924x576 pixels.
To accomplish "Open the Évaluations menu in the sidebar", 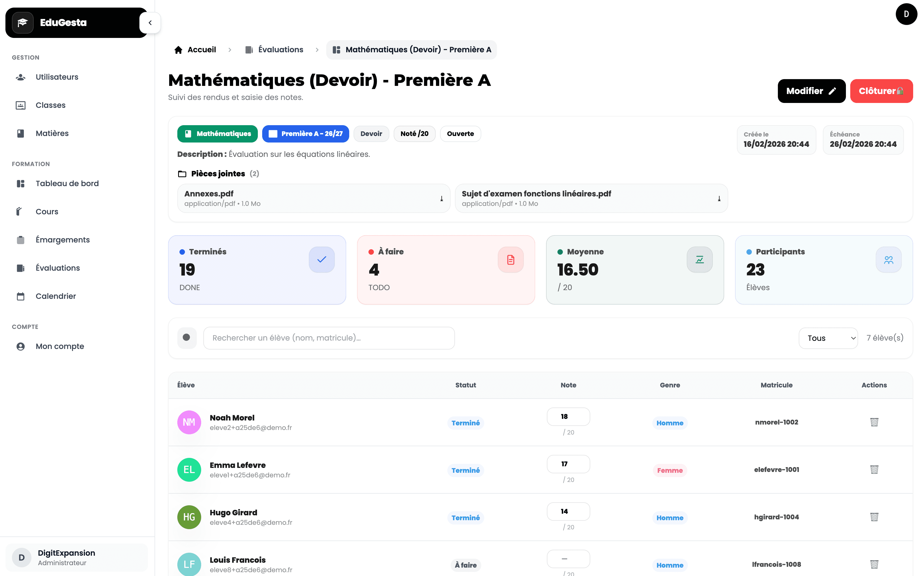I will click(x=57, y=268).
